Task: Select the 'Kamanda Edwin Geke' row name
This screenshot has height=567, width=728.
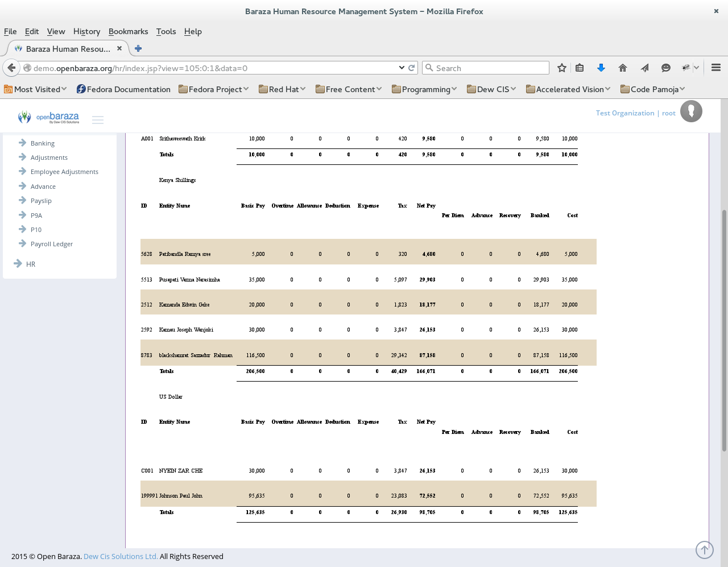Action: tap(184, 305)
